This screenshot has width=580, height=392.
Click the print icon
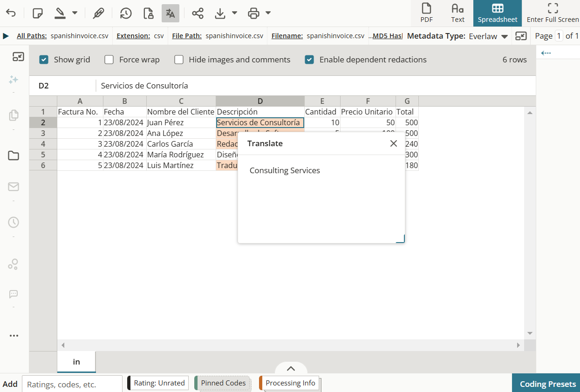[254, 14]
